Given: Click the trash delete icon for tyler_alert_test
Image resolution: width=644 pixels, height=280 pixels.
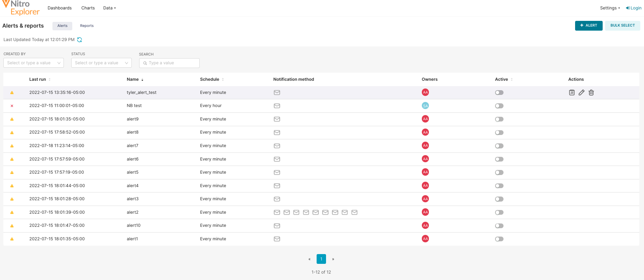Looking at the screenshot, I should click(591, 93).
